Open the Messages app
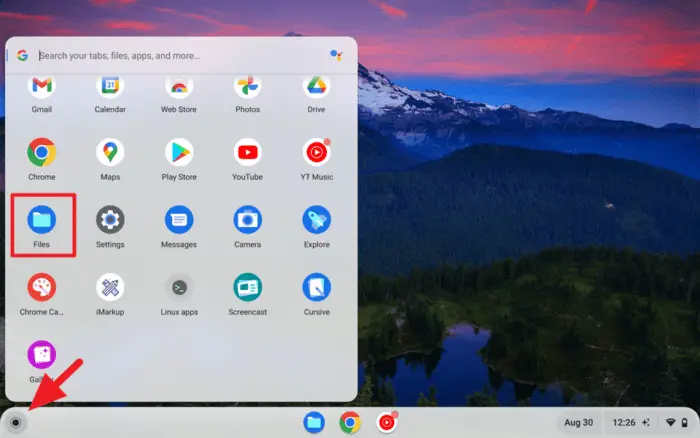 pyautogui.click(x=179, y=220)
